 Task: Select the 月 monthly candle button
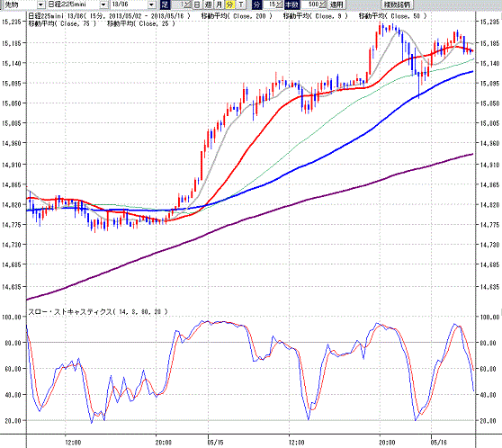pos(220,4)
